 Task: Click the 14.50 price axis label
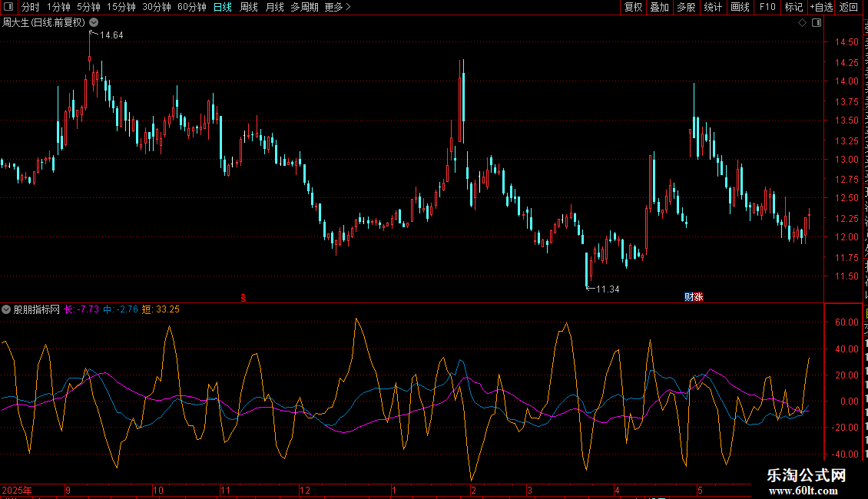[x=847, y=42]
